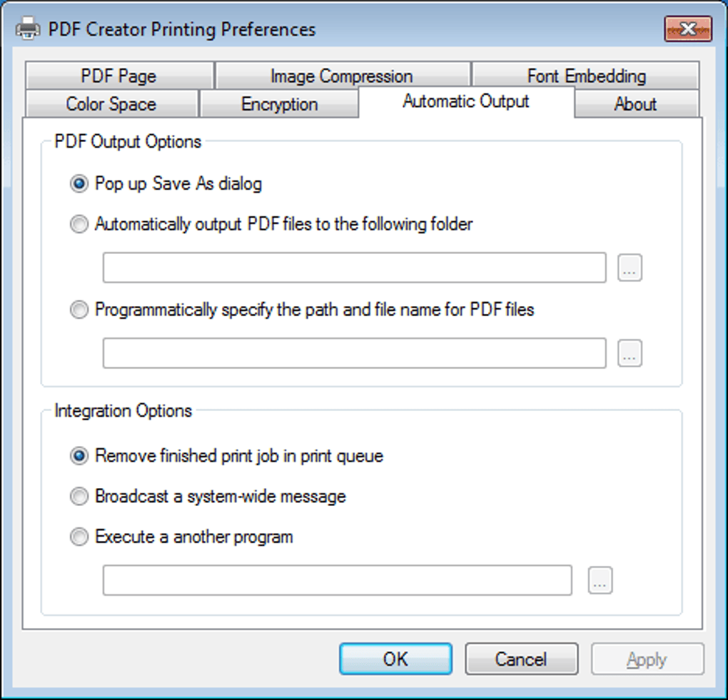
Task: Select Broadcast a system-wide message
Action: 79,497
